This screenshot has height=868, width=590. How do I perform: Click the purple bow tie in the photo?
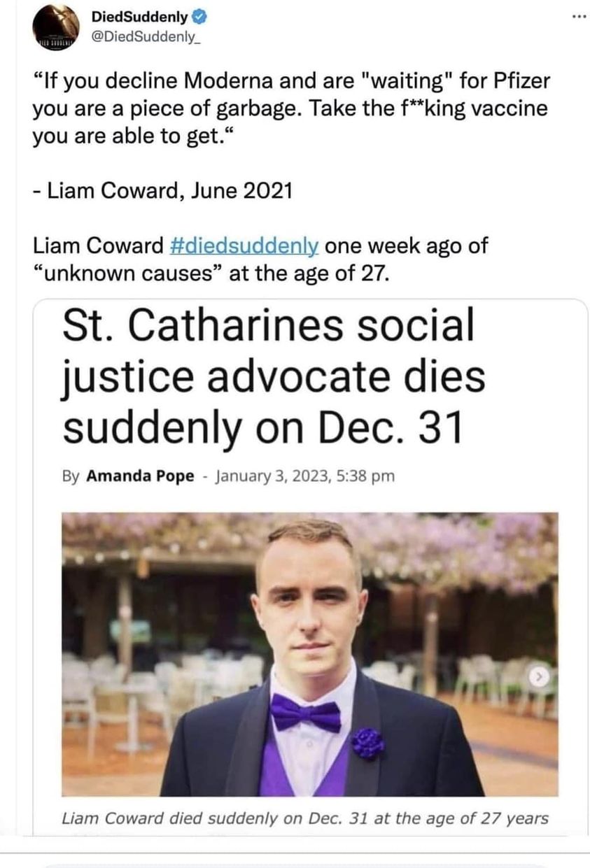(x=305, y=714)
